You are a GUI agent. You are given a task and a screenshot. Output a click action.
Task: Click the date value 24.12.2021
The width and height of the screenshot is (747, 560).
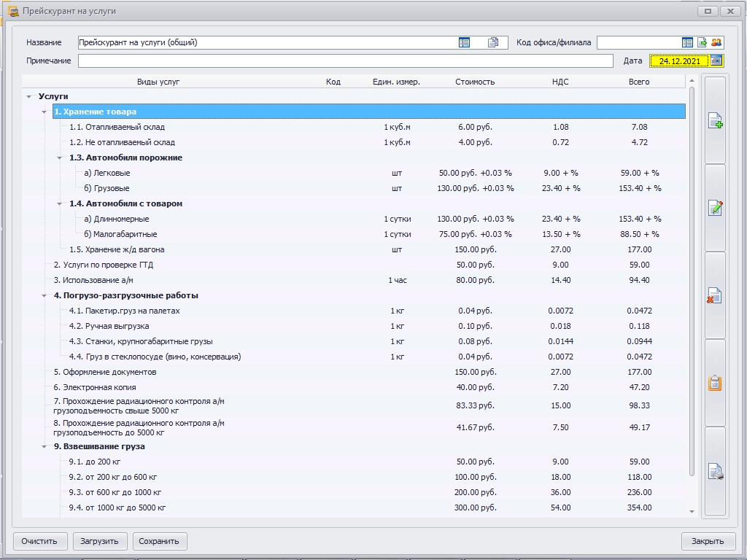[679, 61]
